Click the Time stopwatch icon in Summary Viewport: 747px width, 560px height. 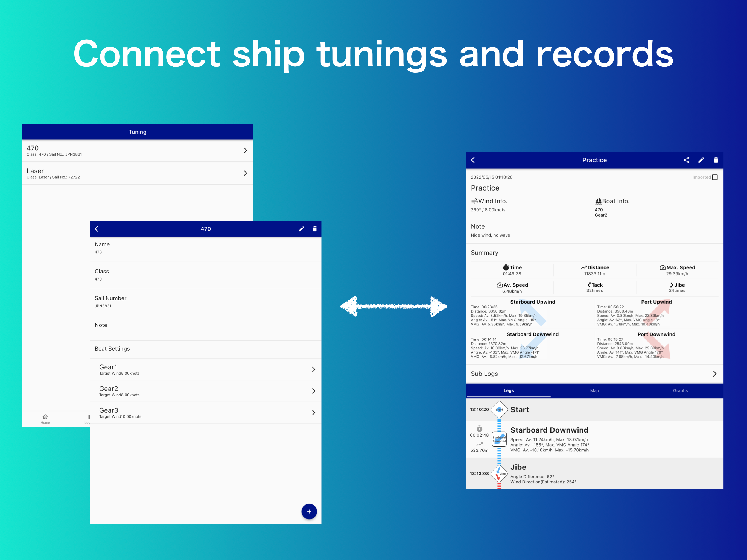click(506, 267)
